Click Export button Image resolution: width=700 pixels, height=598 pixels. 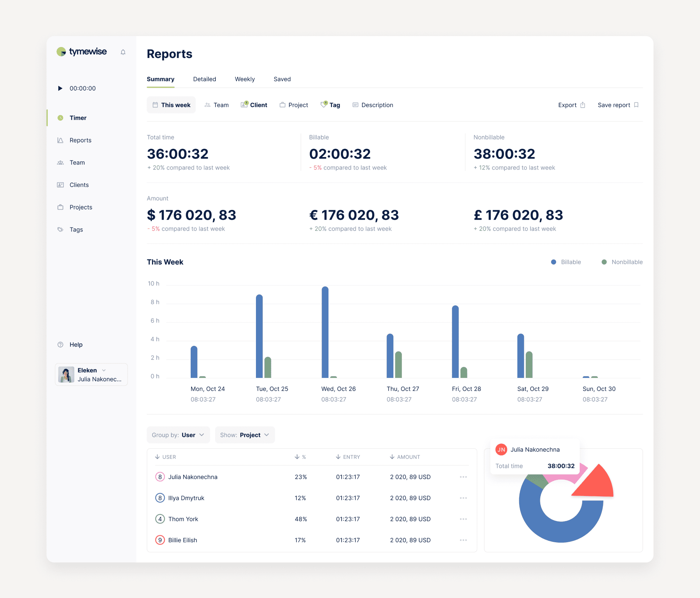(x=572, y=105)
